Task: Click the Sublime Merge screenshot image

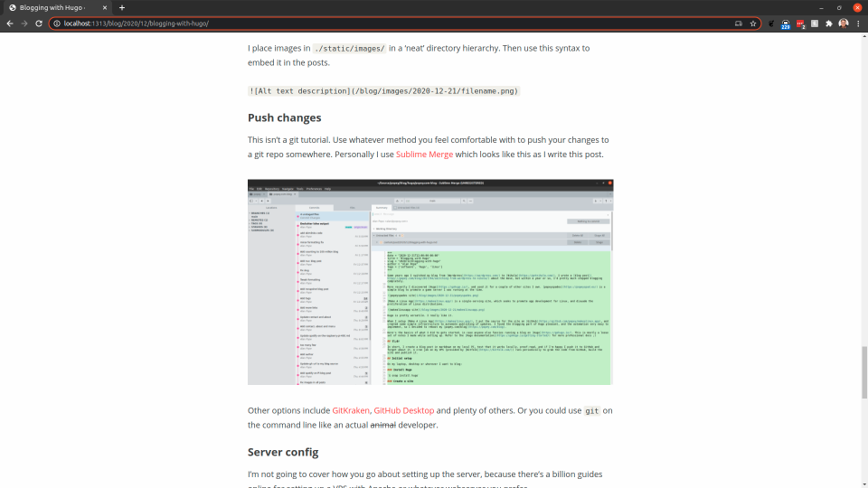Action: click(430, 282)
